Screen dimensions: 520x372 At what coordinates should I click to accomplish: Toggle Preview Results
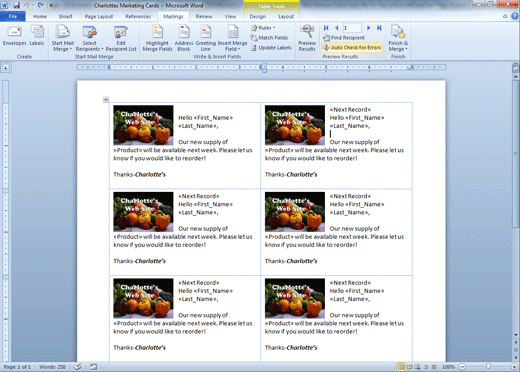307,38
